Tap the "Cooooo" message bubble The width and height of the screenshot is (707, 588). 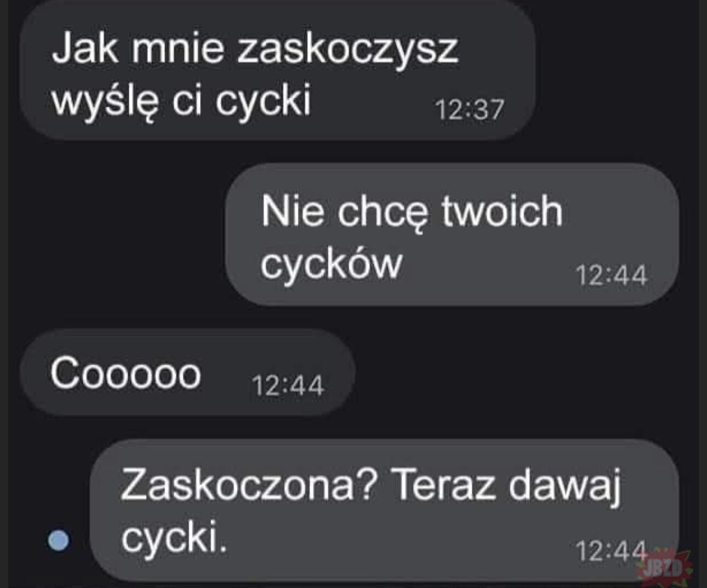pos(187,373)
